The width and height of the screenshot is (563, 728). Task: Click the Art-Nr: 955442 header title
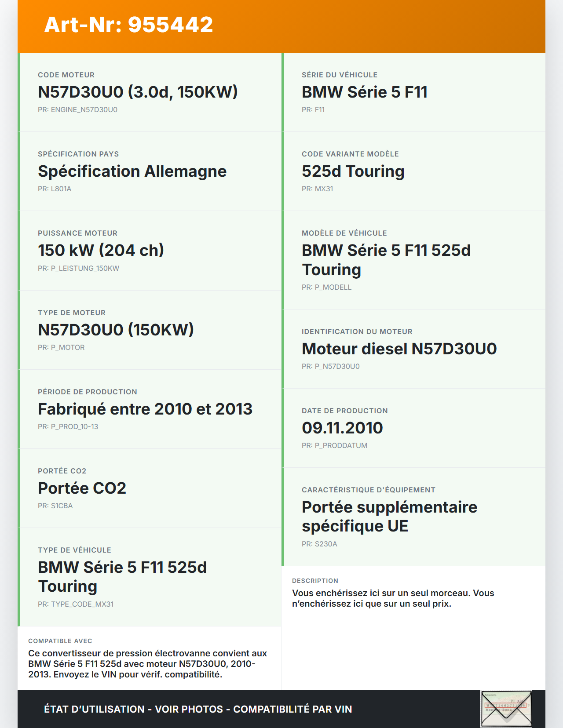point(128,25)
